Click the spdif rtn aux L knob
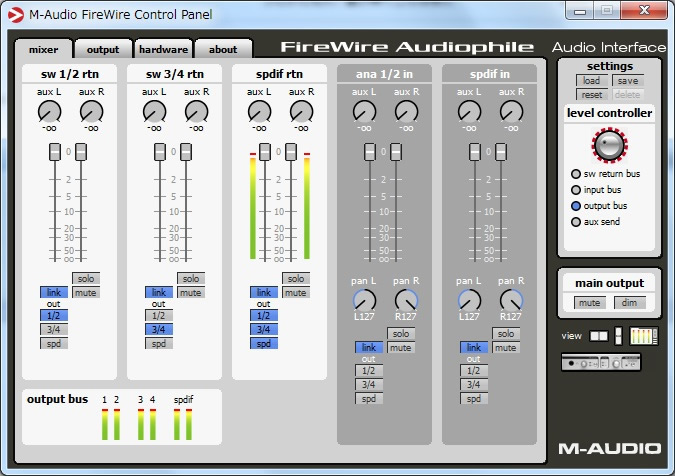Image resolution: width=675 pixels, height=476 pixels. click(x=260, y=112)
